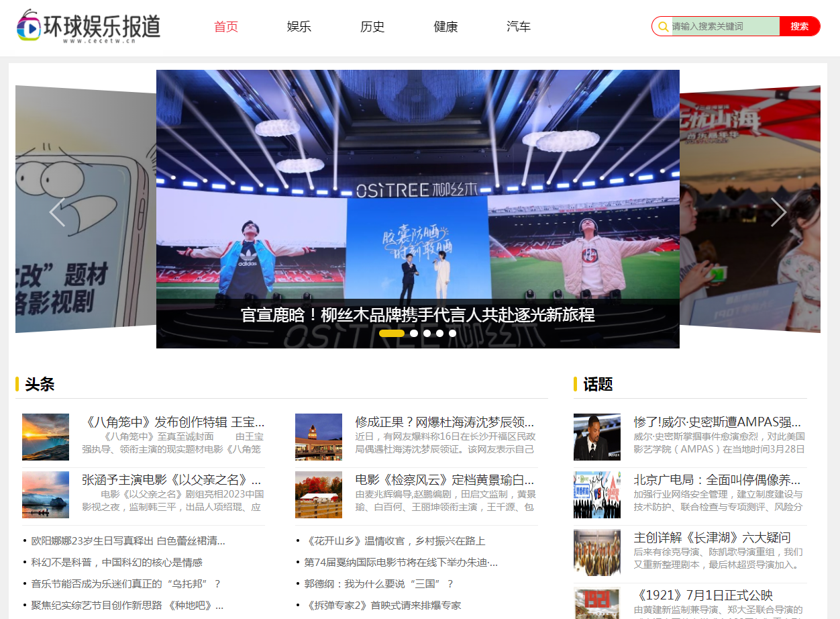The width and height of the screenshot is (840, 619).
Task: Click summary starting 加强行业网络安全管理
Action: click(x=719, y=500)
